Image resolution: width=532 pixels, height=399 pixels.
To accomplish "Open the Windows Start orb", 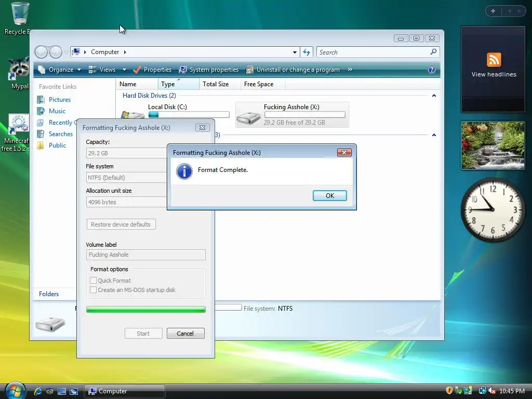I will 16,391.
